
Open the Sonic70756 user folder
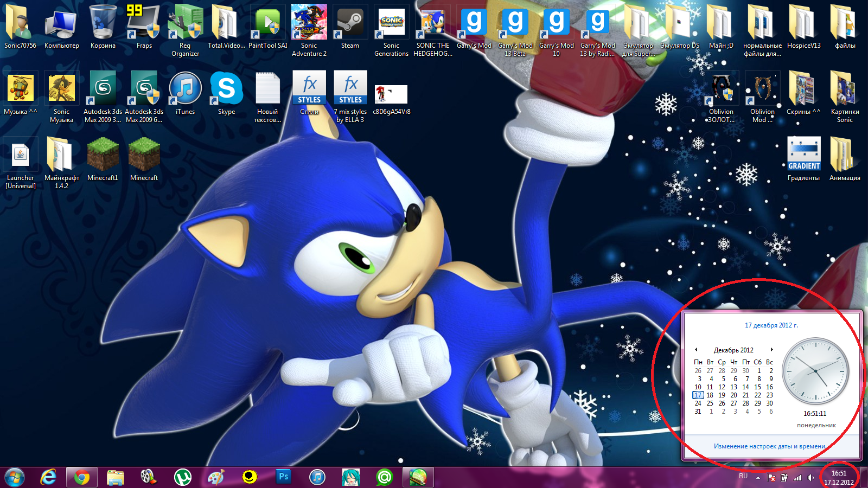point(20,27)
